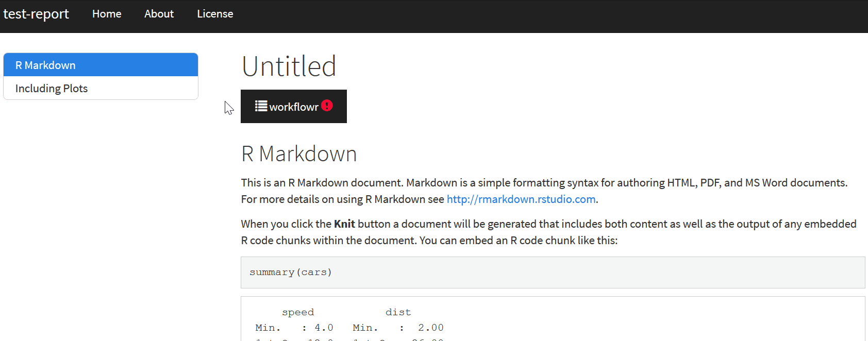This screenshot has width=868, height=341.
Task: Click the dist column header in output
Action: (x=398, y=312)
